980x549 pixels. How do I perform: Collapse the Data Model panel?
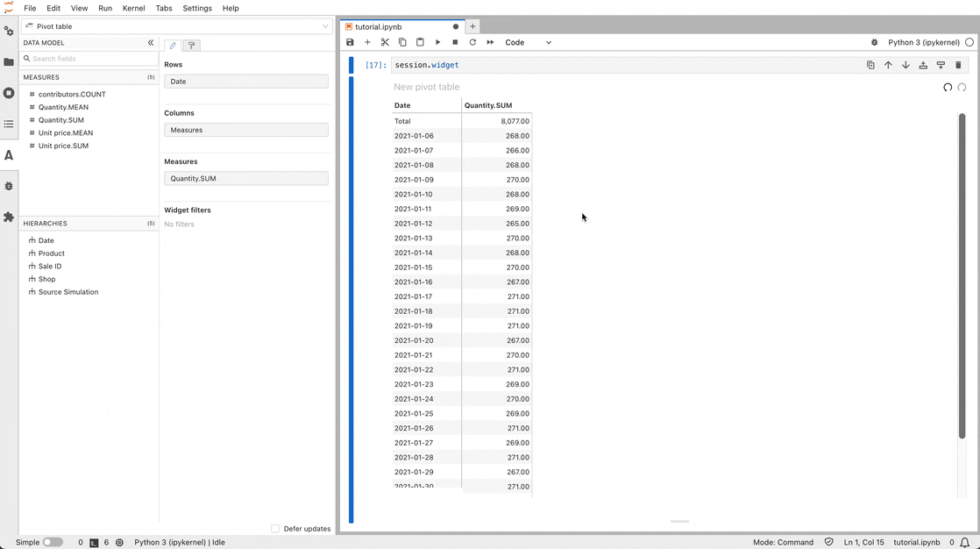[151, 42]
